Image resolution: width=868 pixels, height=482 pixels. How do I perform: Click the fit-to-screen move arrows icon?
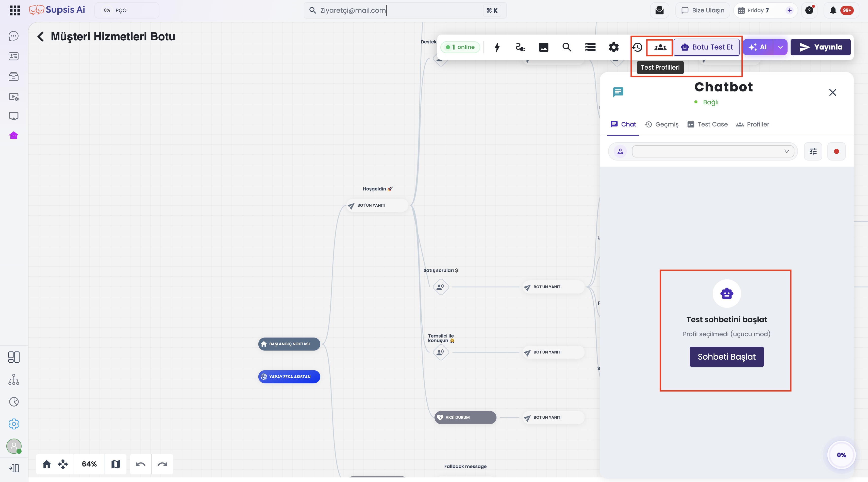tap(63, 464)
